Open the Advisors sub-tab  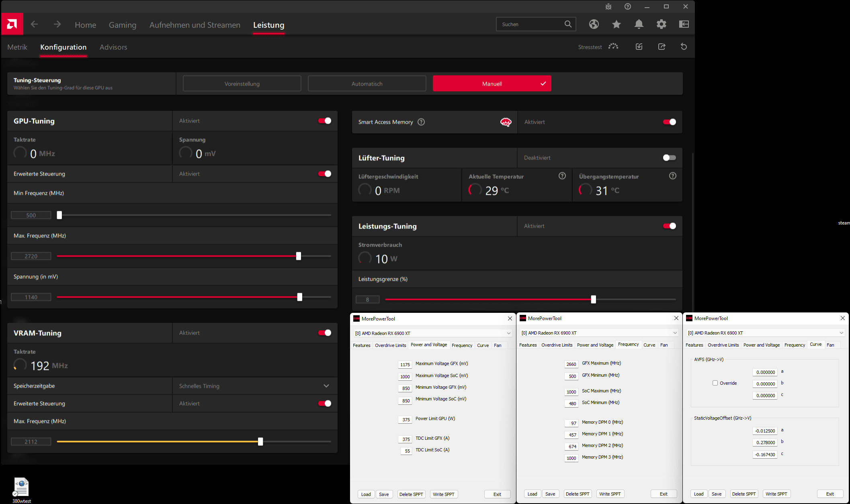(113, 47)
